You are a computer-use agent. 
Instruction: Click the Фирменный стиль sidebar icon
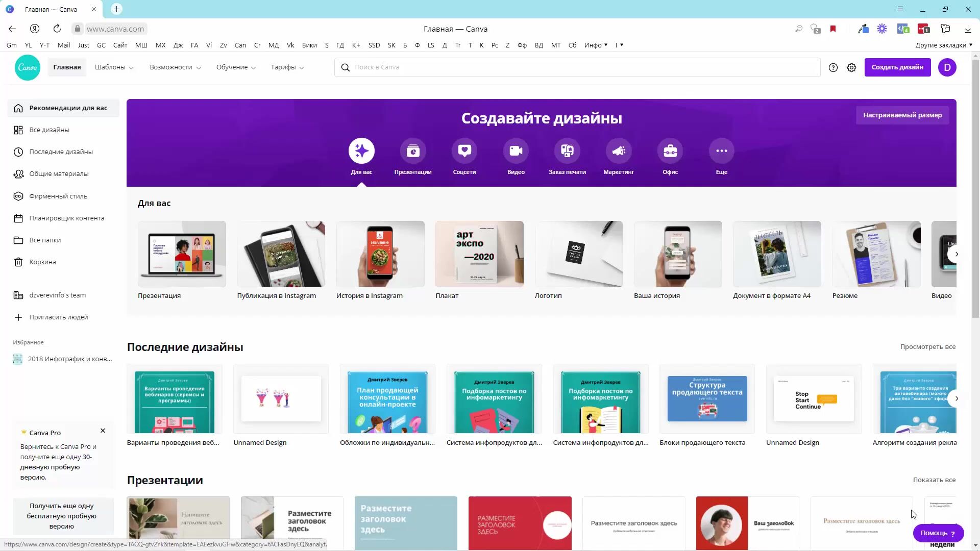18,196
